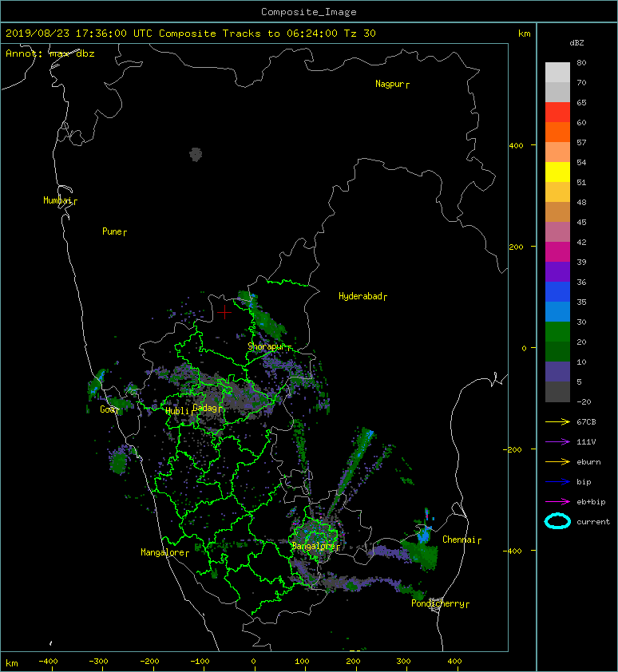Click the yellow 67CB arrow legend icon
The height and width of the screenshot is (672, 618).
coord(557,421)
